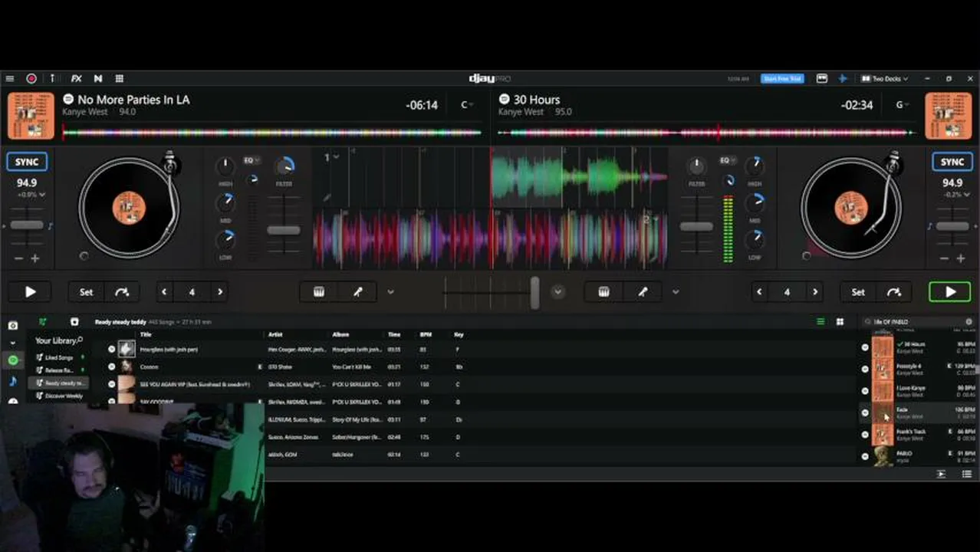Viewport: 980px width, 552px height.
Task: Increase left deck loop length arrow
Action: [x=220, y=292]
